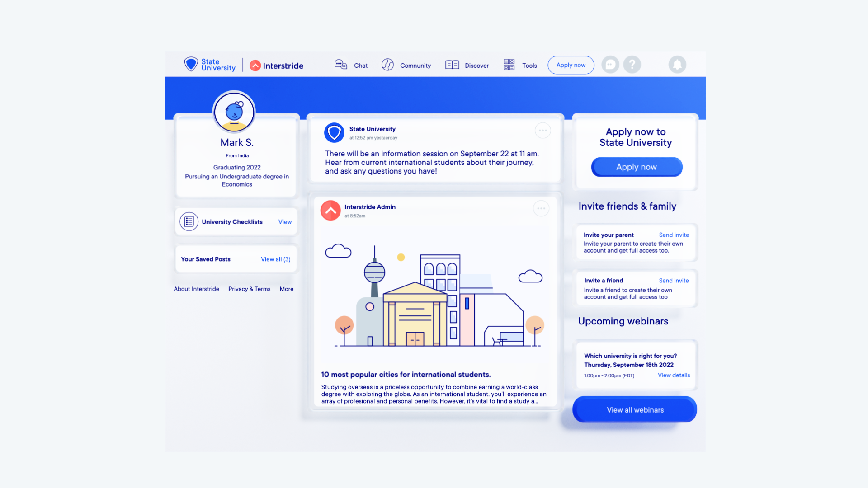Click the State University shield logo

tap(191, 64)
